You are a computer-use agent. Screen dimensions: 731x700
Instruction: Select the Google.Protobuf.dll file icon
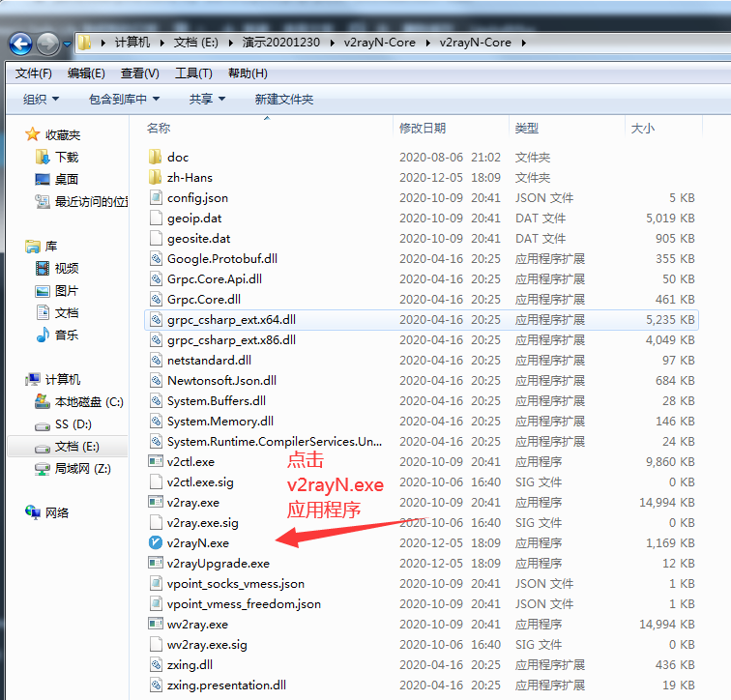156,258
